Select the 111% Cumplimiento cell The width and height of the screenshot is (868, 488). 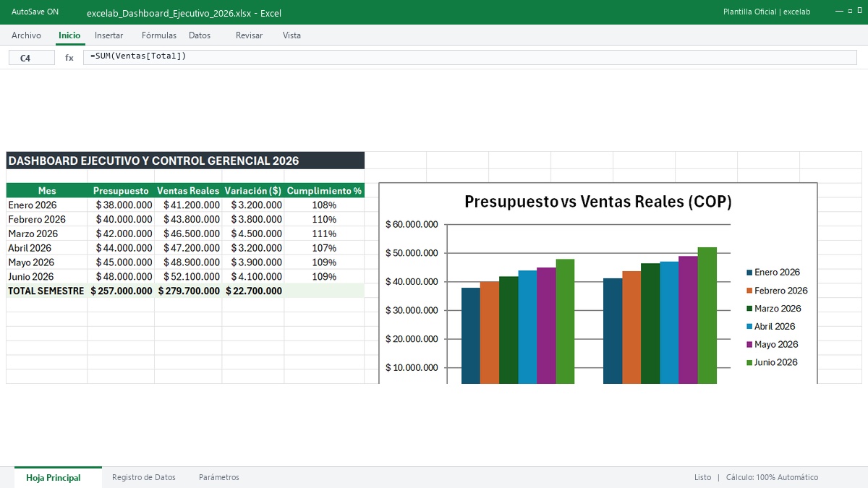pyautogui.click(x=324, y=234)
